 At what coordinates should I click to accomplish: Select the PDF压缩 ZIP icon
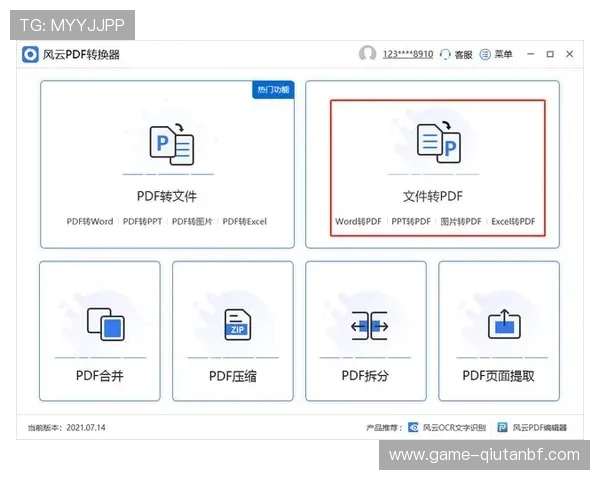[238, 325]
